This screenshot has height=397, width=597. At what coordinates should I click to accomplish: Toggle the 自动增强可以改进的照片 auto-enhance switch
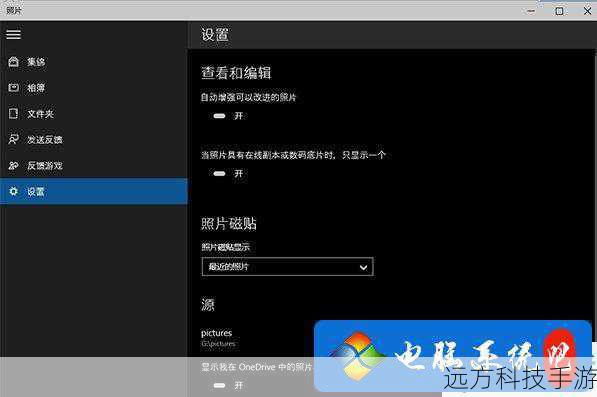219,116
